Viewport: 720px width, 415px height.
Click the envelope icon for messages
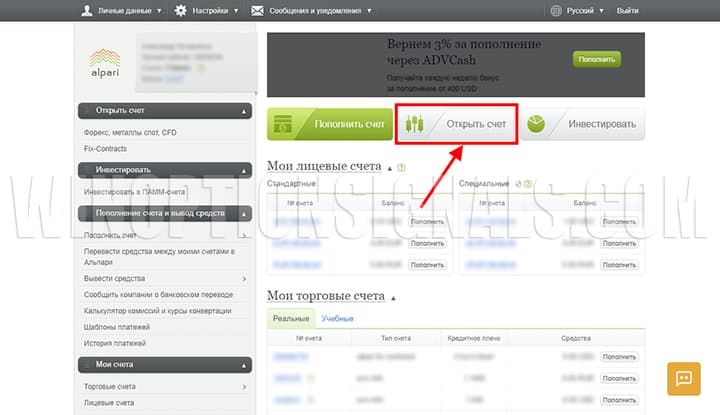point(258,10)
